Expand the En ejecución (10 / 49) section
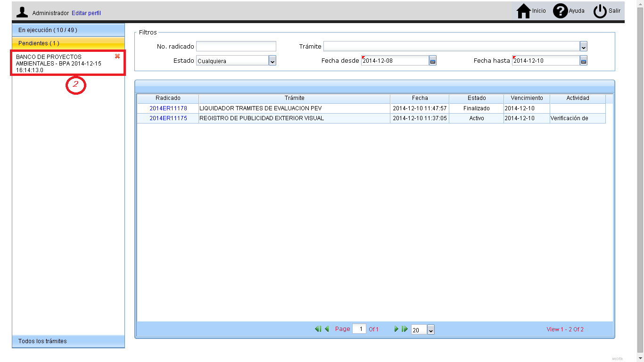 point(68,30)
